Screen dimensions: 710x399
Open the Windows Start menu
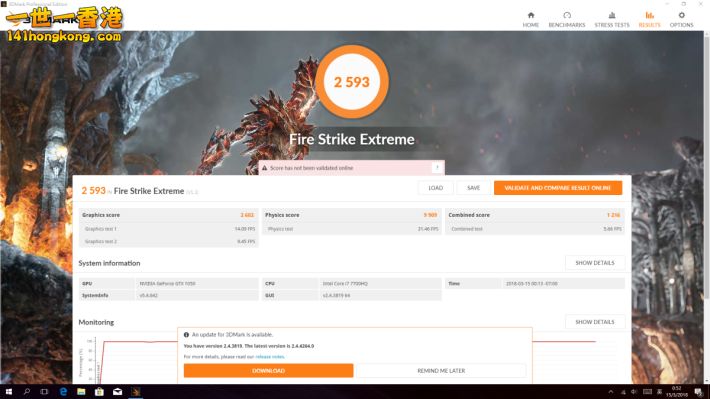9,392
